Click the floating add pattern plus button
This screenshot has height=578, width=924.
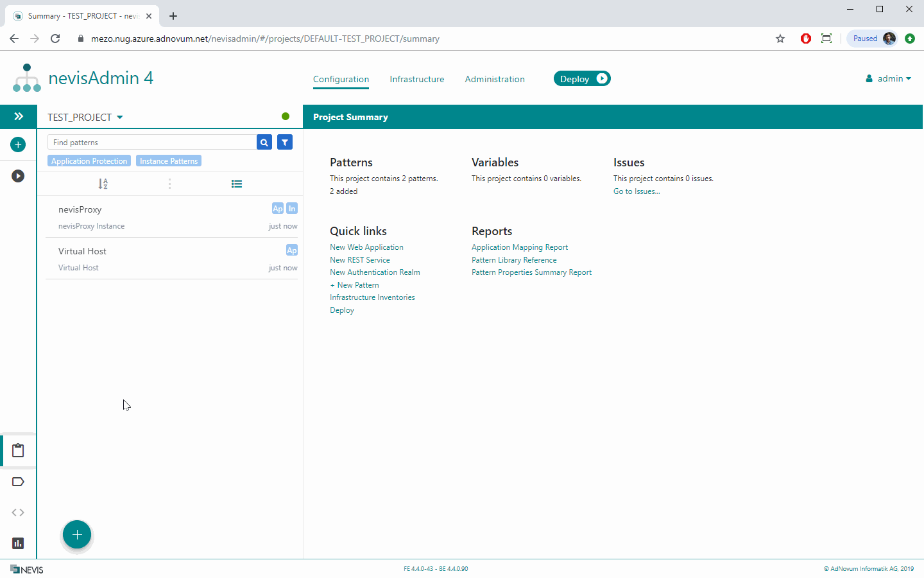[x=77, y=534]
